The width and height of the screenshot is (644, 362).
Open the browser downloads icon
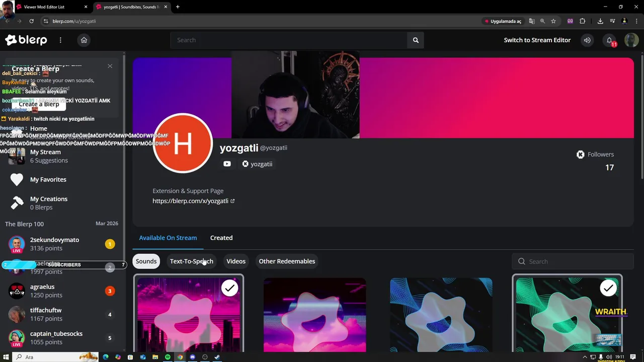(x=600, y=21)
